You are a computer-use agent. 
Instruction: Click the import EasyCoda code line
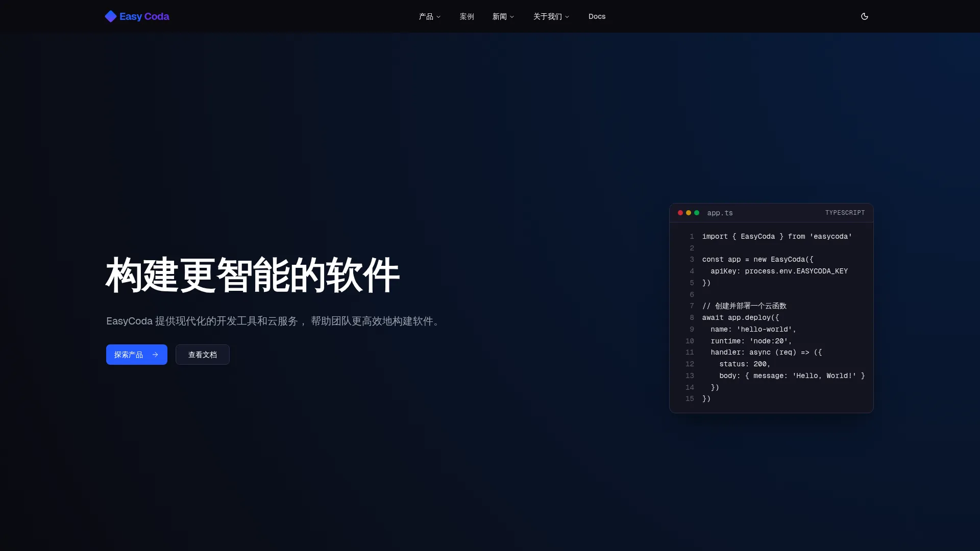pyautogui.click(x=777, y=236)
